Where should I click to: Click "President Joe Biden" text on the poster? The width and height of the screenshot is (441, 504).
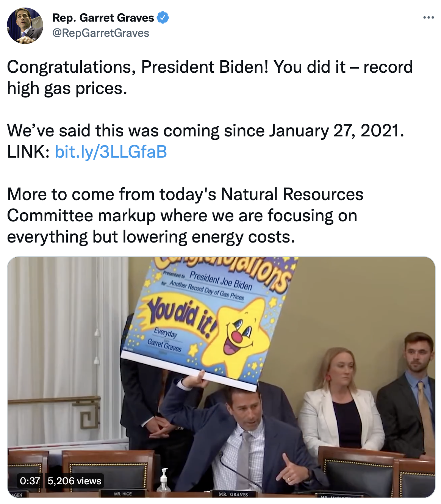point(221,280)
